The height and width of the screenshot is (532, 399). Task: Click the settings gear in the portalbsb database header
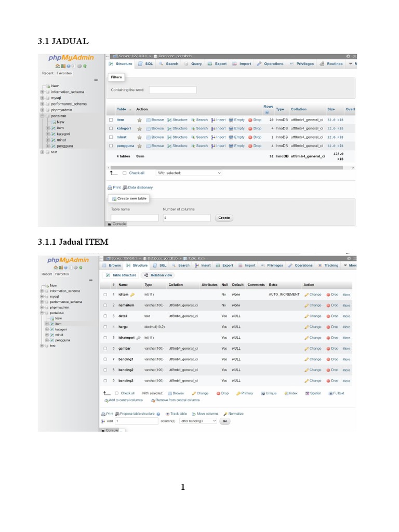pyautogui.click(x=348, y=56)
